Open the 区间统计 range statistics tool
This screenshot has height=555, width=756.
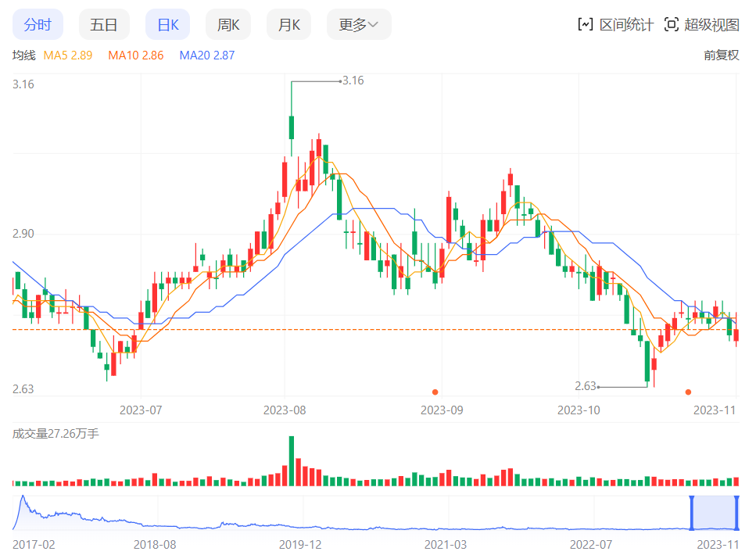coord(615,25)
